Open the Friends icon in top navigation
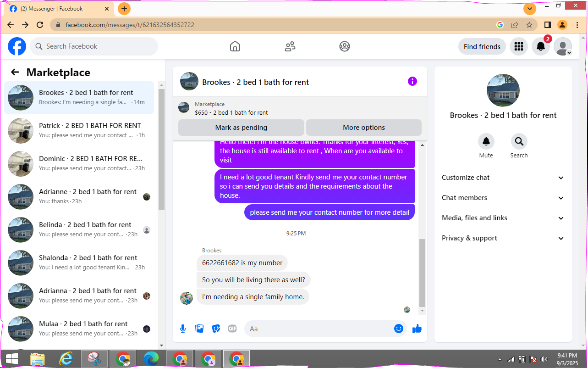The height and width of the screenshot is (368, 588). click(x=290, y=46)
